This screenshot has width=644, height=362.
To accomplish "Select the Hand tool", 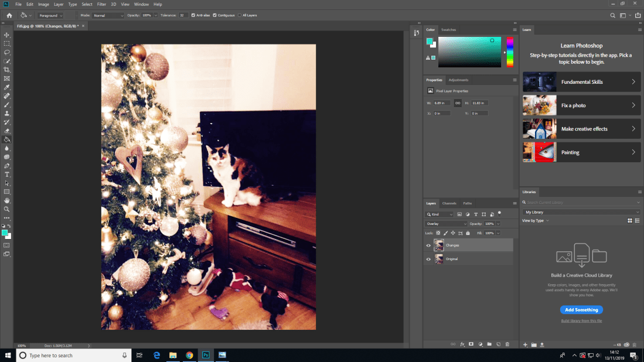I will point(7,200).
